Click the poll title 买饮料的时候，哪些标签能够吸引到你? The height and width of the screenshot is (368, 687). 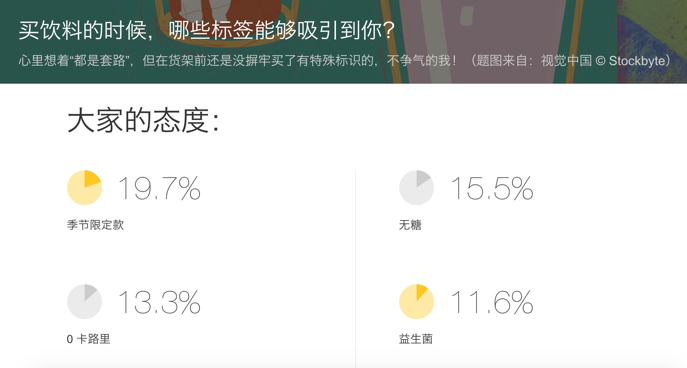(207, 30)
